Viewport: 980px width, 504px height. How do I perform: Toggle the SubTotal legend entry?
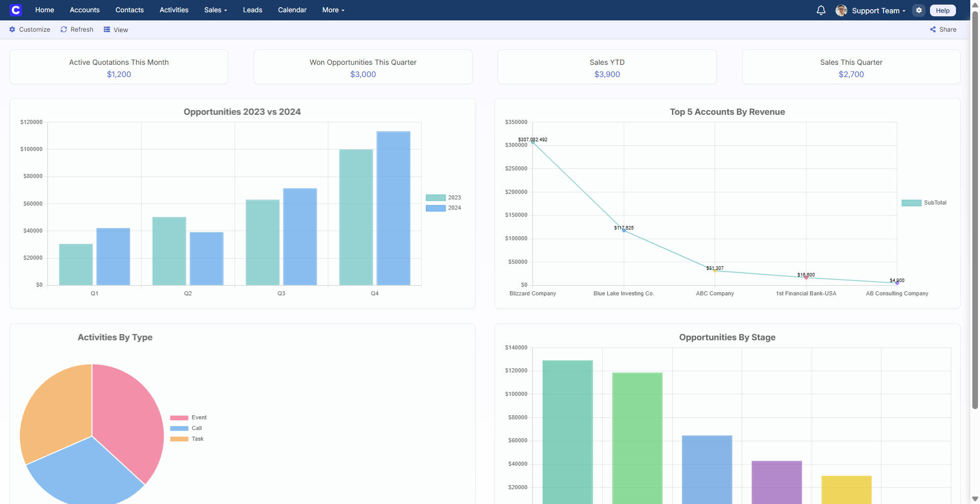coord(924,203)
